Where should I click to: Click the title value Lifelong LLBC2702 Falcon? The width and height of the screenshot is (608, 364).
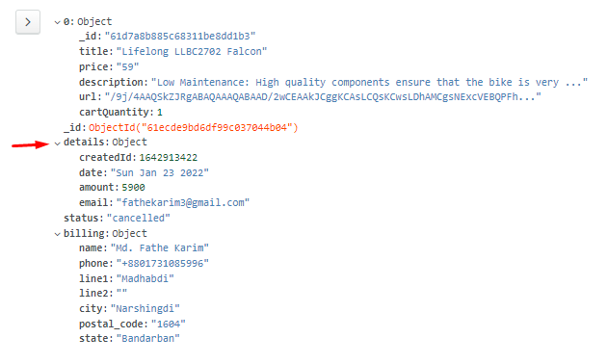point(192,52)
